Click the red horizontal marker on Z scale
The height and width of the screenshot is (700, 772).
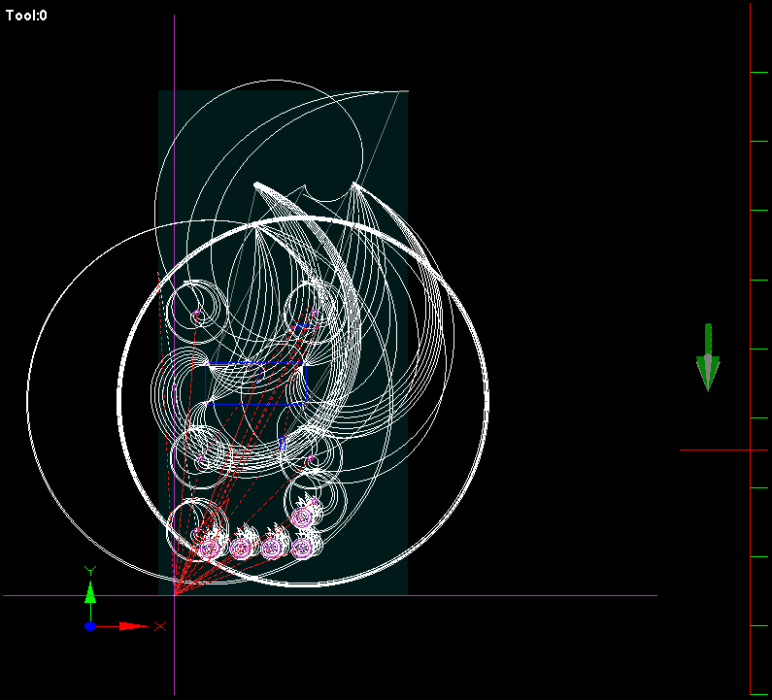(723, 450)
